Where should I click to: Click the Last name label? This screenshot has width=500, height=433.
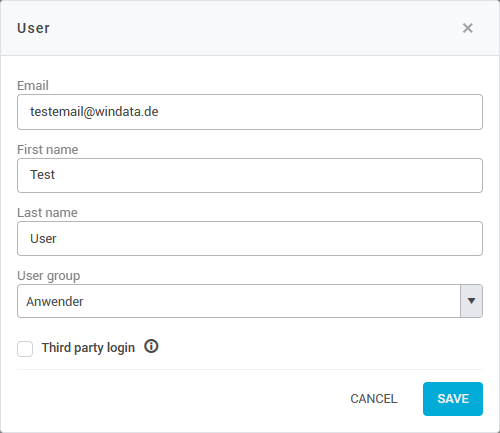point(47,213)
